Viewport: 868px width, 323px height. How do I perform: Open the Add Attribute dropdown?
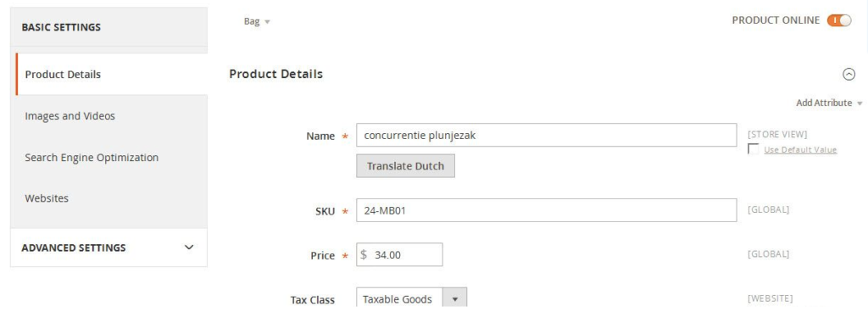829,103
